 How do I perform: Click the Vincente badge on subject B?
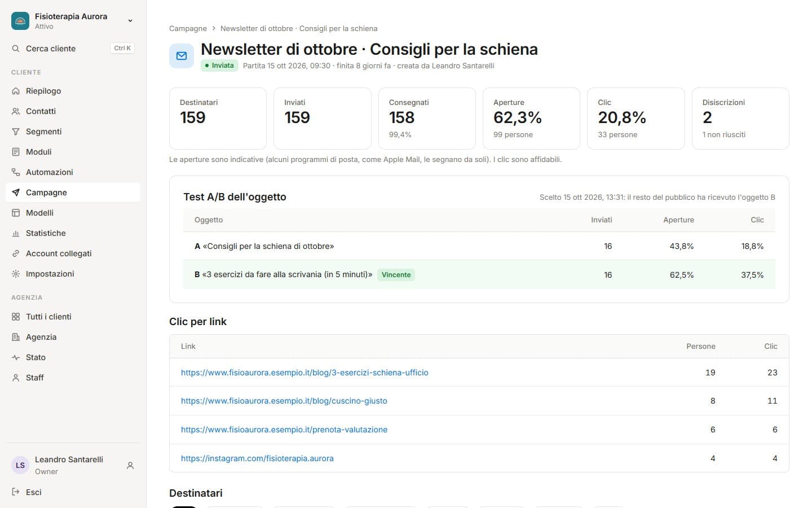pyautogui.click(x=396, y=275)
